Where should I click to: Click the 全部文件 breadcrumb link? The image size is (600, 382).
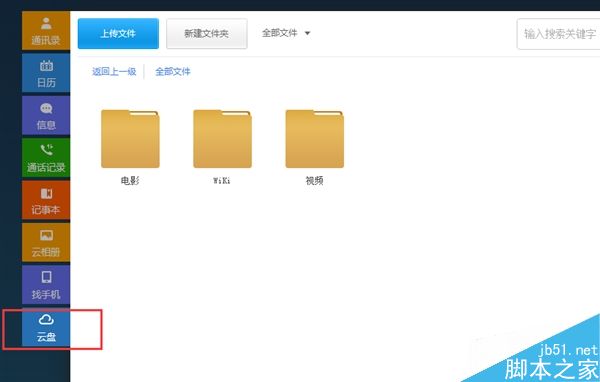[x=173, y=72]
